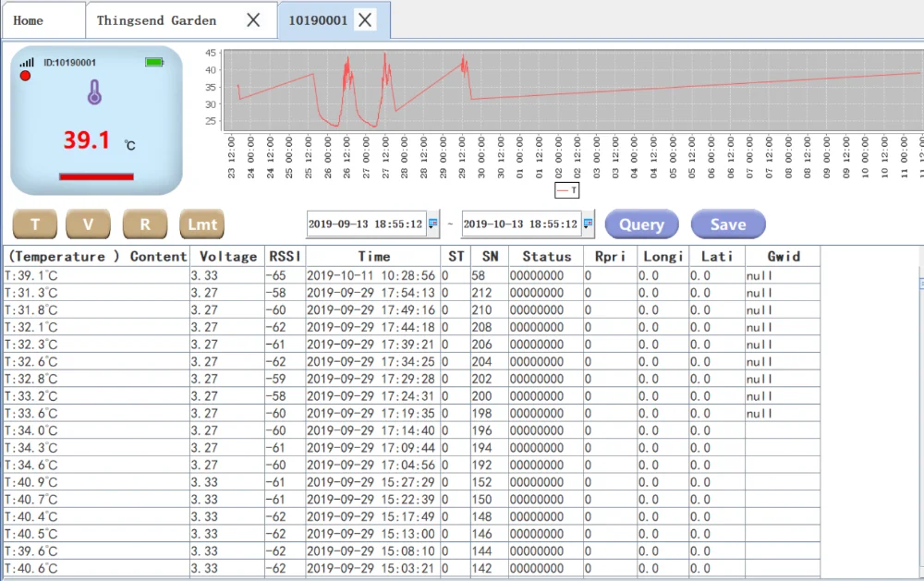924x581 pixels.
Task: Close the 10190001 tab
Action: tap(365, 20)
